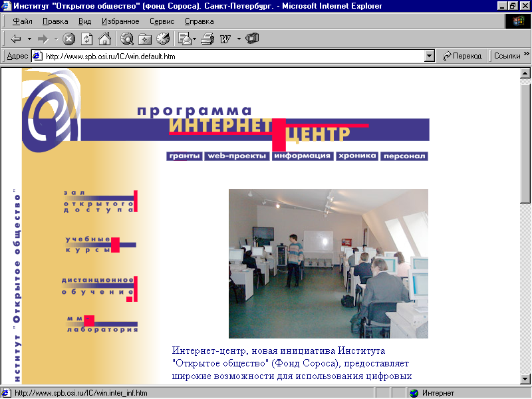Edit the page with the Word icon

pyautogui.click(x=225, y=39)
